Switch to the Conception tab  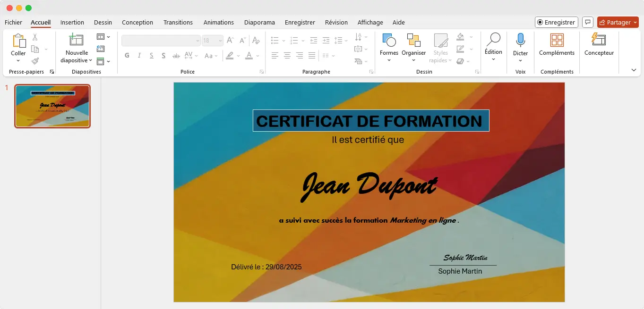point(137,22)
